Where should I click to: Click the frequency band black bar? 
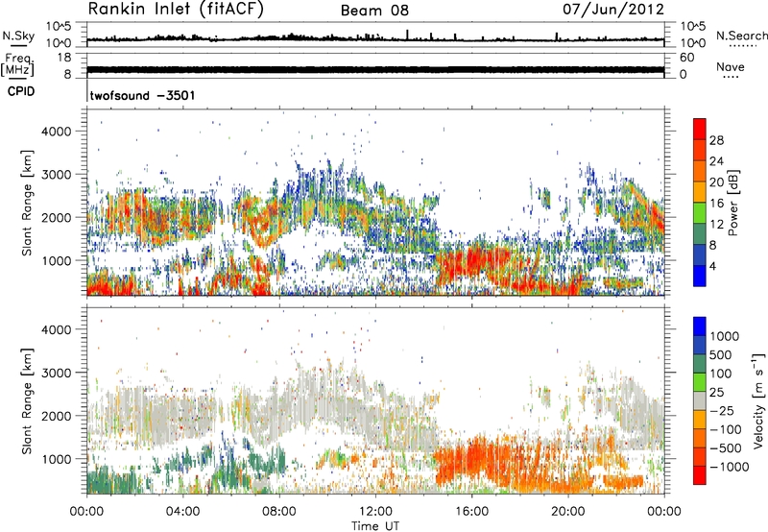click(x=375, y=69)
